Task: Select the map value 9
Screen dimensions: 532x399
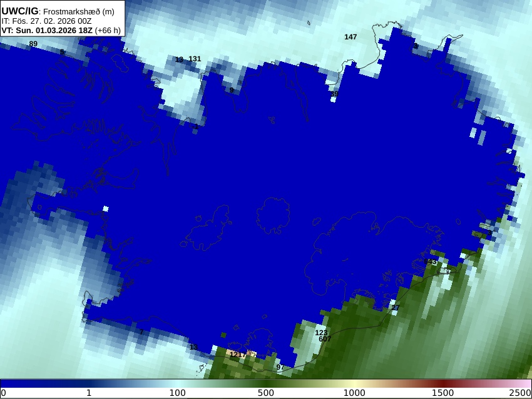Action: [x=232, y=90]
